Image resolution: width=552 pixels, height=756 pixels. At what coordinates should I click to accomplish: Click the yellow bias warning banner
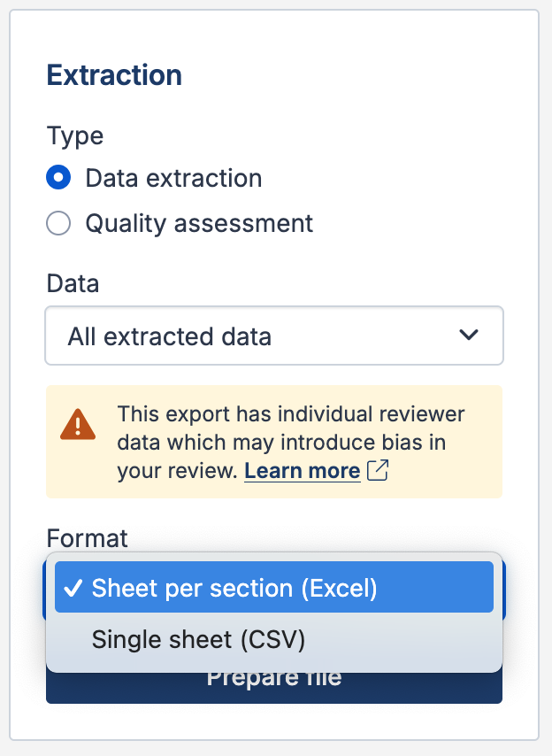274,442
